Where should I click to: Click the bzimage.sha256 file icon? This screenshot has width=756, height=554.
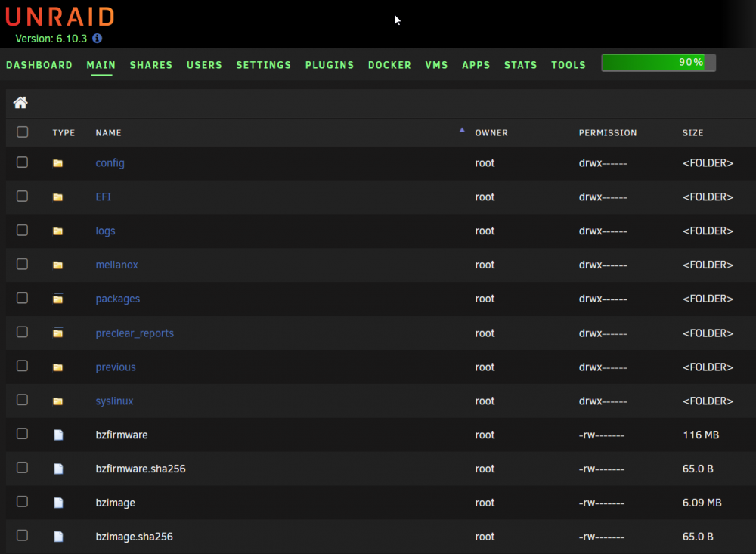(58, 537)
